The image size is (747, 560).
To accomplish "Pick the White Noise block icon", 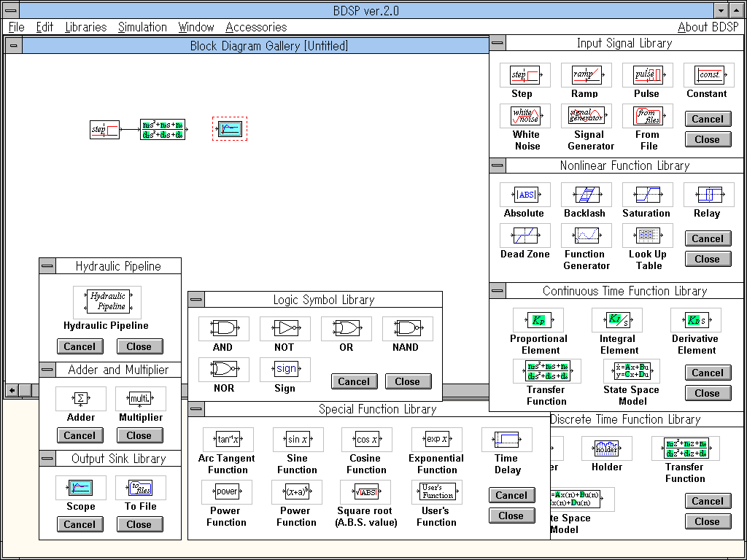I will coord(525,116).
